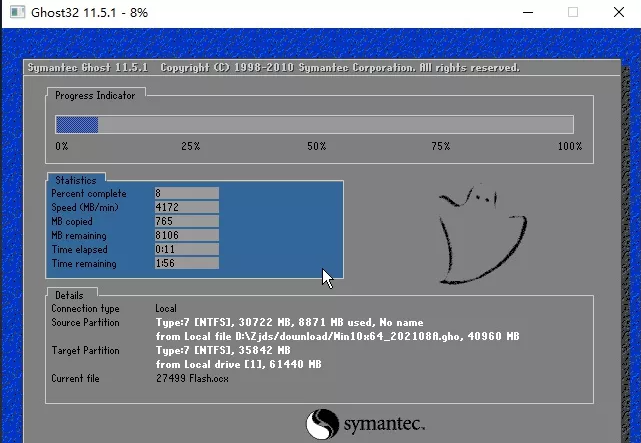Select the MB remaining value field
Viewport: 641px width, 443px height.
coord(186,235)
